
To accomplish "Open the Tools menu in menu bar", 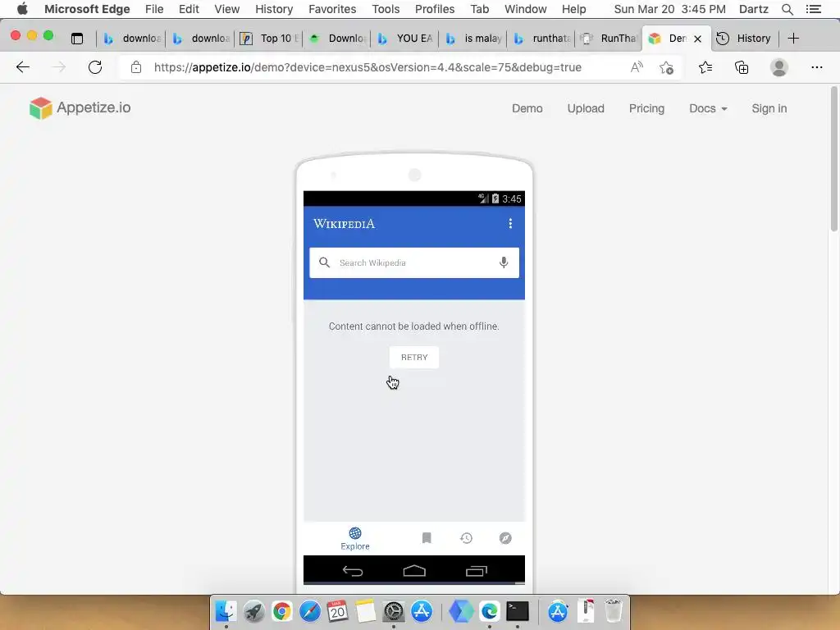I will (386, 9).
